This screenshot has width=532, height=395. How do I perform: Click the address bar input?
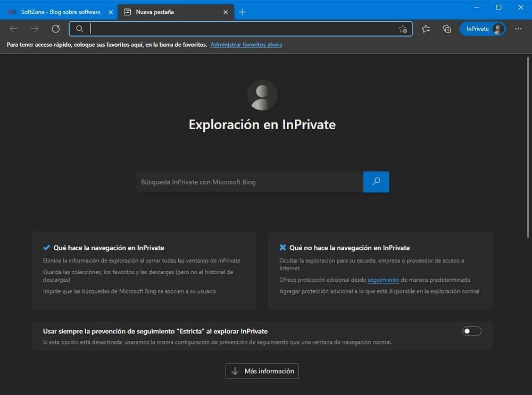tap(241, 29)
